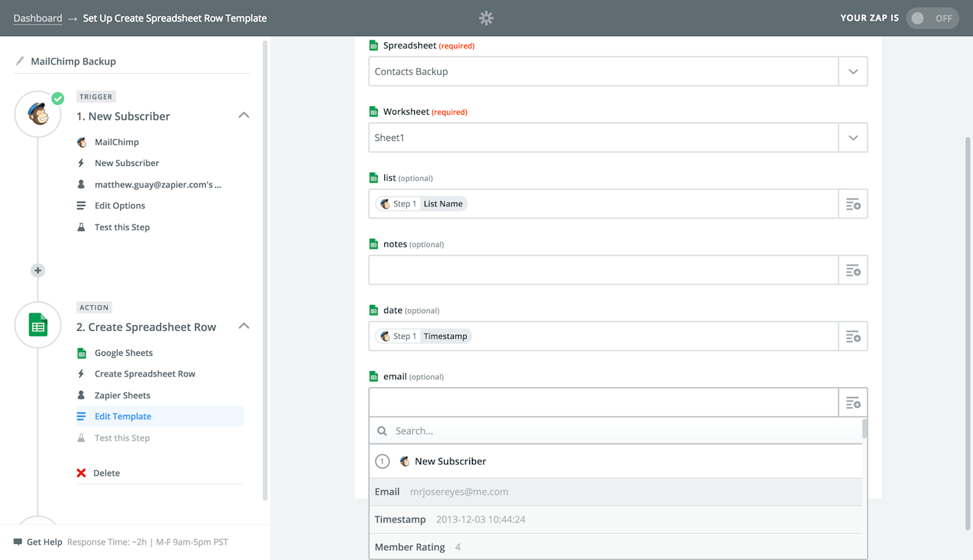Open the Worksheet dropdown arrow
This screenshot has height=560, width=973.
point(853,138)
